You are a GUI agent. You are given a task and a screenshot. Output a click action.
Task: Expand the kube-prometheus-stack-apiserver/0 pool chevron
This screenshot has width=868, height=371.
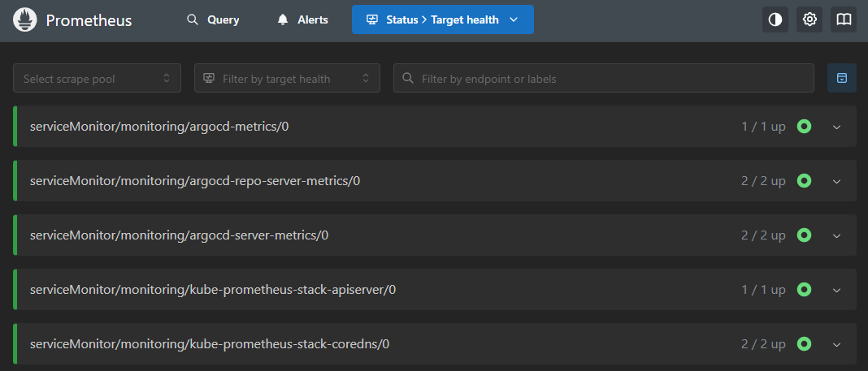[x=837, y=290]
